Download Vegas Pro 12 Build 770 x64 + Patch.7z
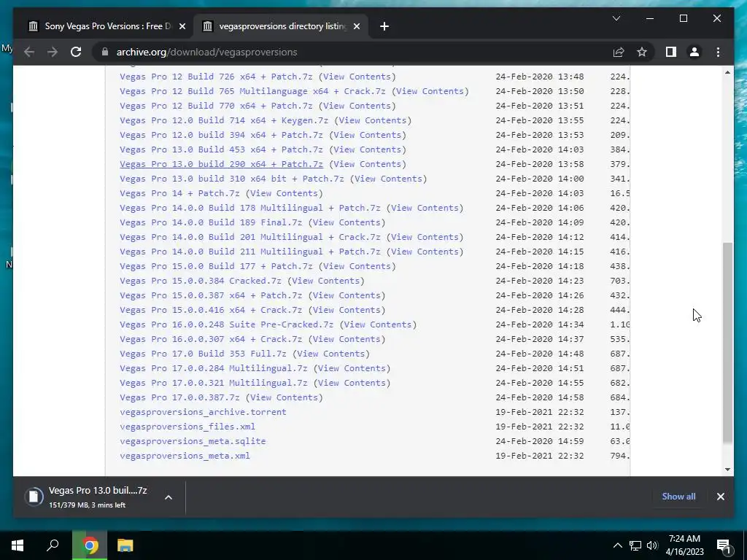747x560 pixels. (x=216, y=106)
